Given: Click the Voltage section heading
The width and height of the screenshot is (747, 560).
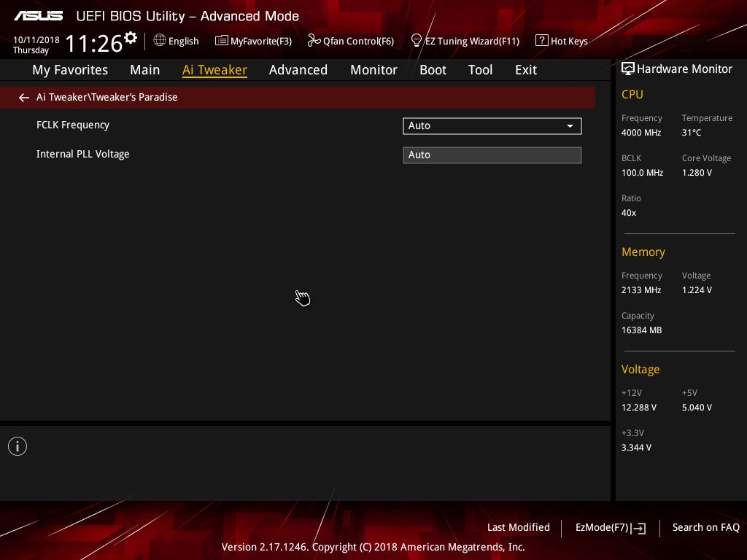Looking at the screenshot, I should pyautogui.click(x=640, y=370).
